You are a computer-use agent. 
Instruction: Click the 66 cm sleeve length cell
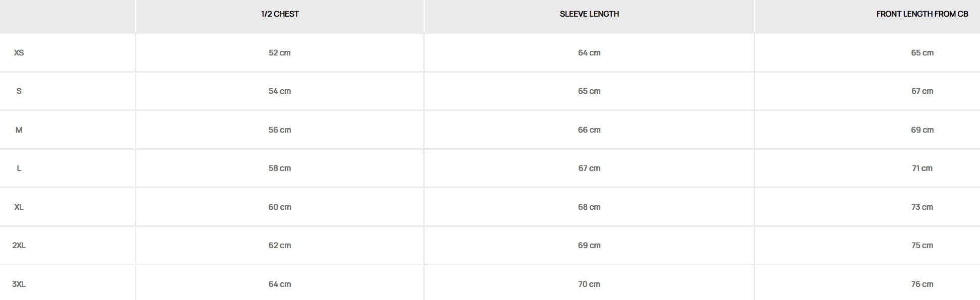coord(589,130)
